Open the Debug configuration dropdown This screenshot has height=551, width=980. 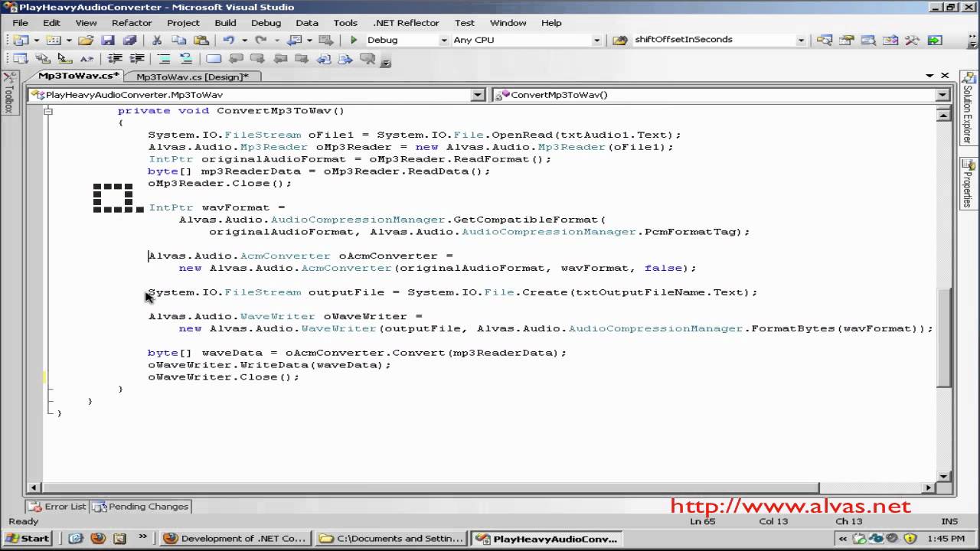[443, 40]
